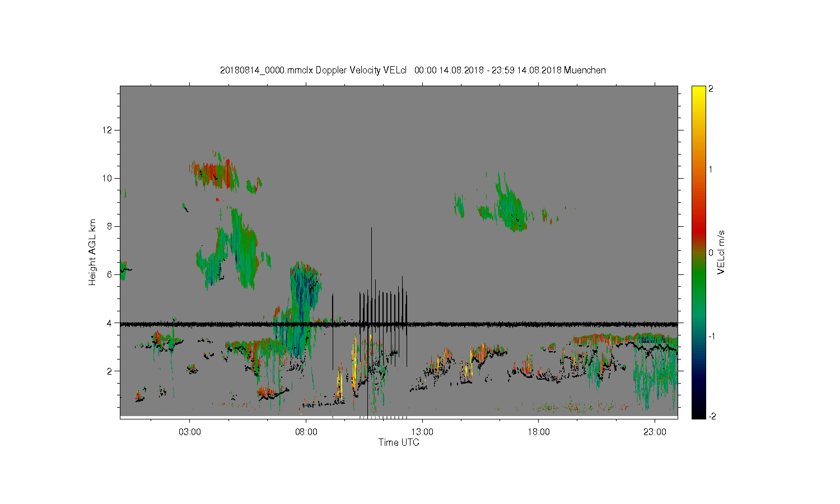
Task: Click the colorbar tick label -2
Action: [x=712, y=416]
